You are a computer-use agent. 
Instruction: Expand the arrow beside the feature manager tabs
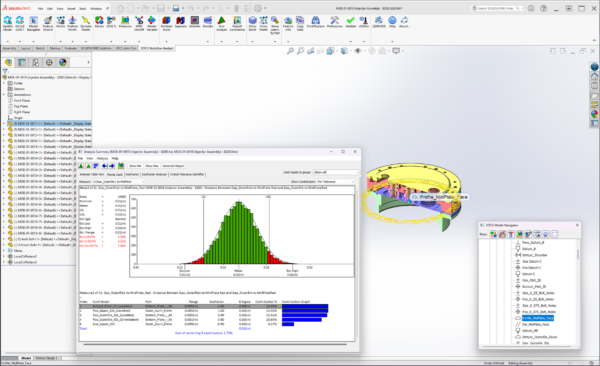click(x=88, y=62)
